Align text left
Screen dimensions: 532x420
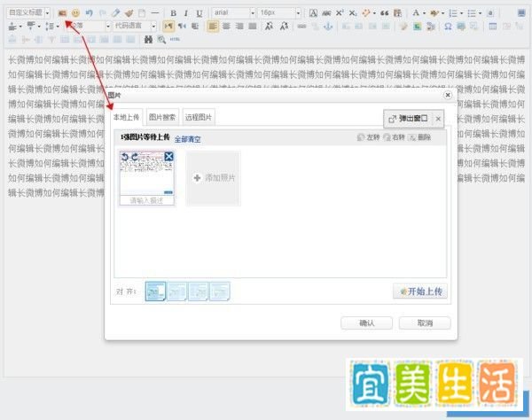coord(213,26)
